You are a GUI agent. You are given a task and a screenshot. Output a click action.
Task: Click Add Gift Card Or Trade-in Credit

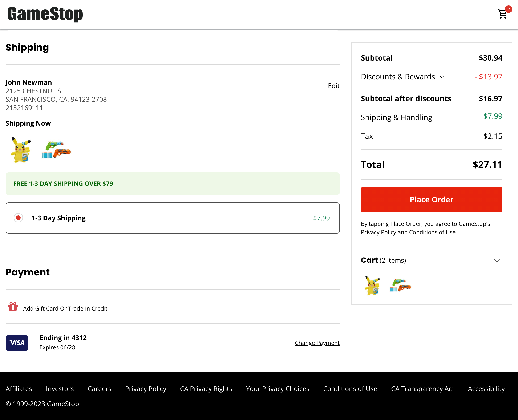(x=65, y=308)
